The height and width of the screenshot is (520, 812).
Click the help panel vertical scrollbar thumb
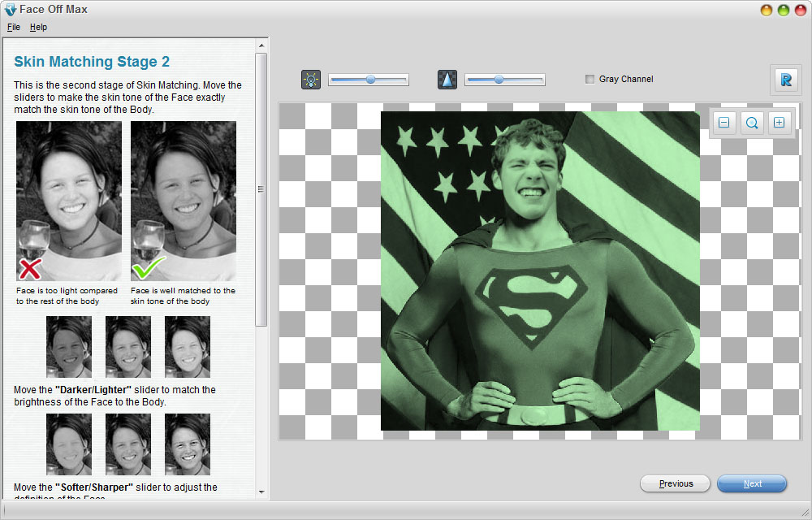[261, 189]
